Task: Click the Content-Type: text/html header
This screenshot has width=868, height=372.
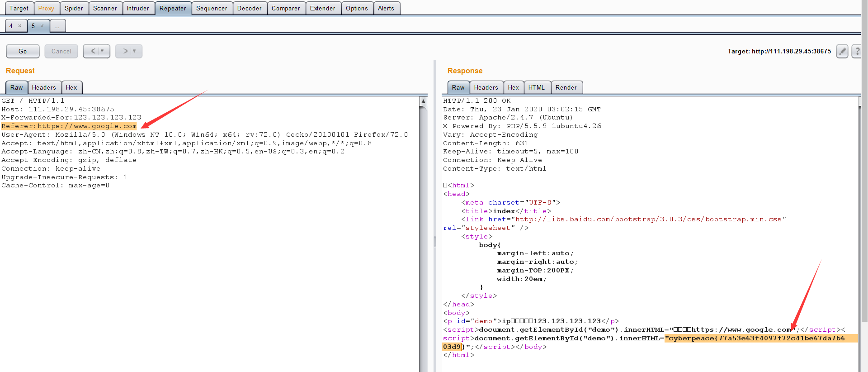Action: (x=495, y=169)
